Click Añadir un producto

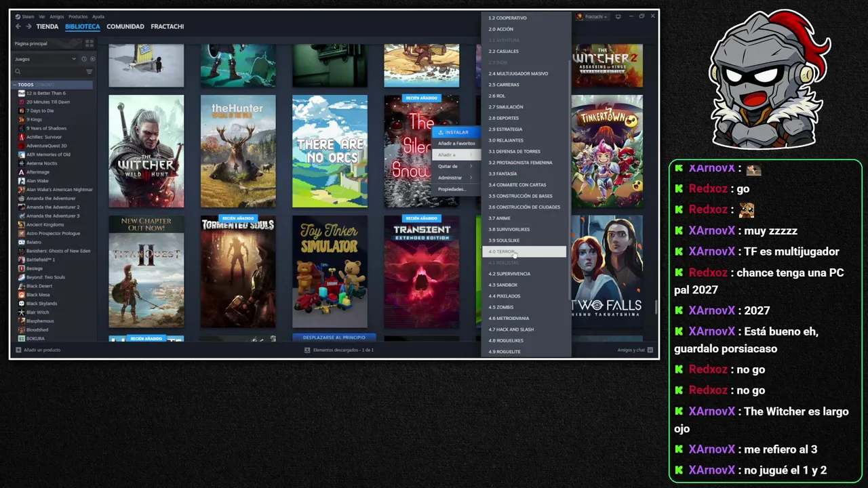click(x=42, y=350)
